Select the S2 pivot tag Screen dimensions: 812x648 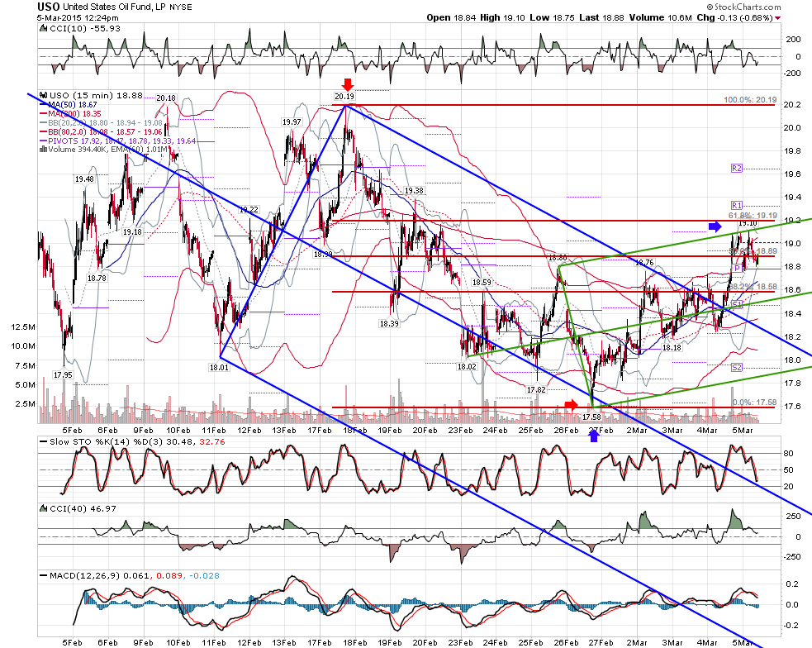pyautogui.click(x=736, y=367)
